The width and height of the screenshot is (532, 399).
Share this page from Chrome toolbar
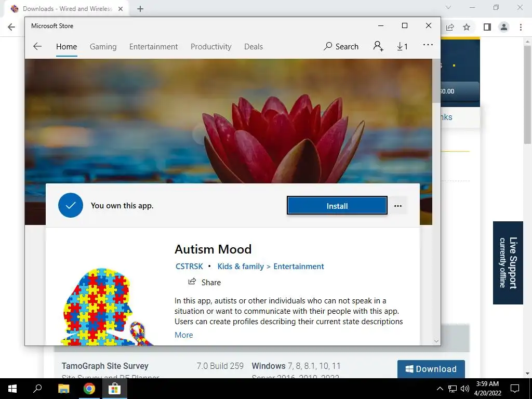click(x=450, y=27)
